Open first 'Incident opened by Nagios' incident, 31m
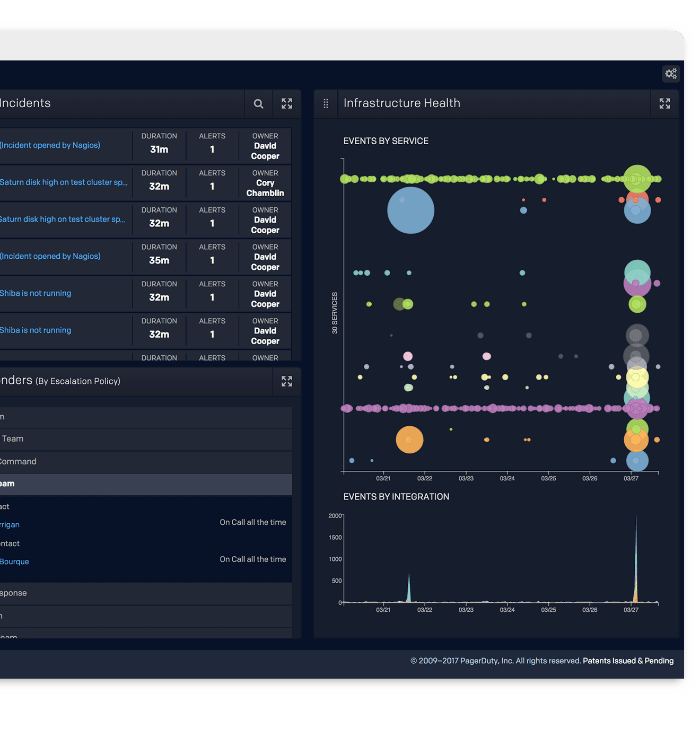Screen dimensions: 700x729 [50, 145]
